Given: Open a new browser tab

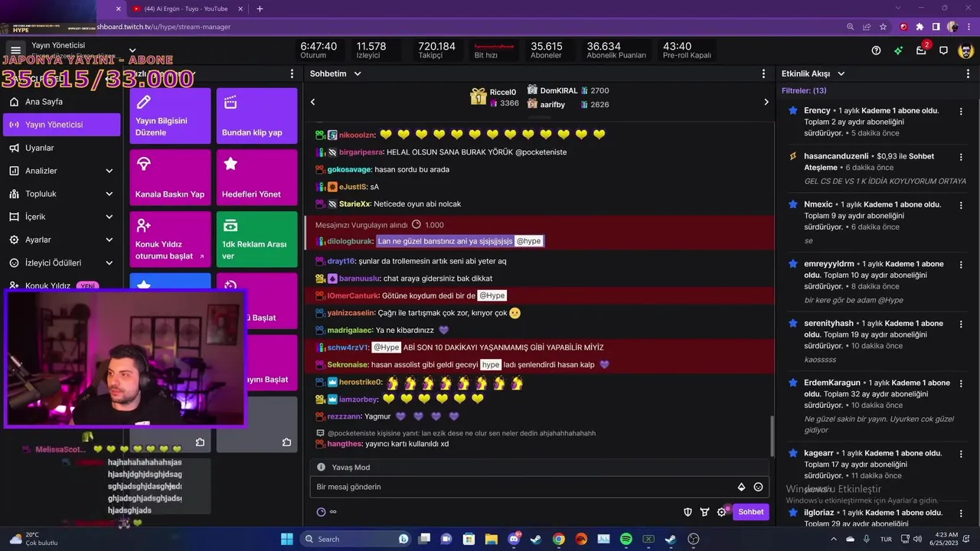Looking at the screenshot, I should click(x=260, y=8).
